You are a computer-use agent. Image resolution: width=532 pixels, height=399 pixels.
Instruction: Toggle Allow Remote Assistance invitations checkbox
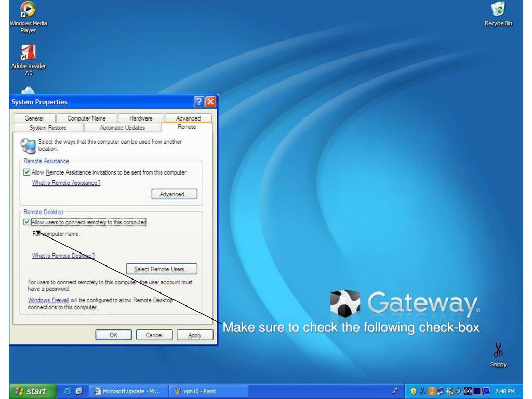(27, 172)
